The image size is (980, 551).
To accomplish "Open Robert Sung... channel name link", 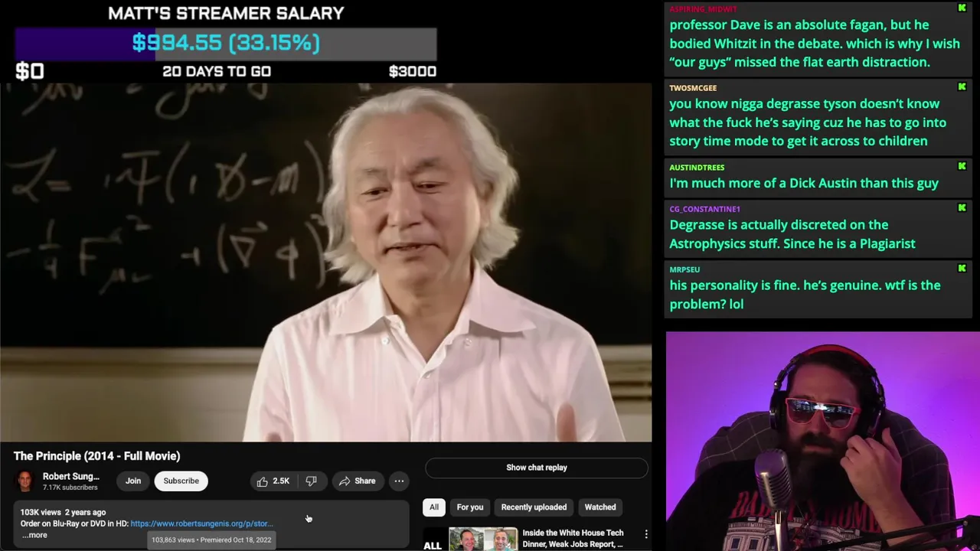I will (70, 477).
